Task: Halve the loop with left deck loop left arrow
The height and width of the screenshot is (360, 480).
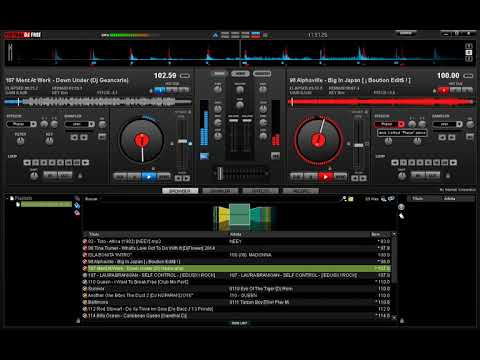Action: point(27,163)
